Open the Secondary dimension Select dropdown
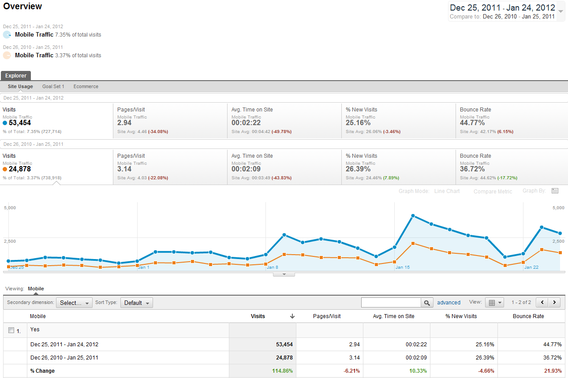Viewport: 568px width, 378px height. [74, 303]
